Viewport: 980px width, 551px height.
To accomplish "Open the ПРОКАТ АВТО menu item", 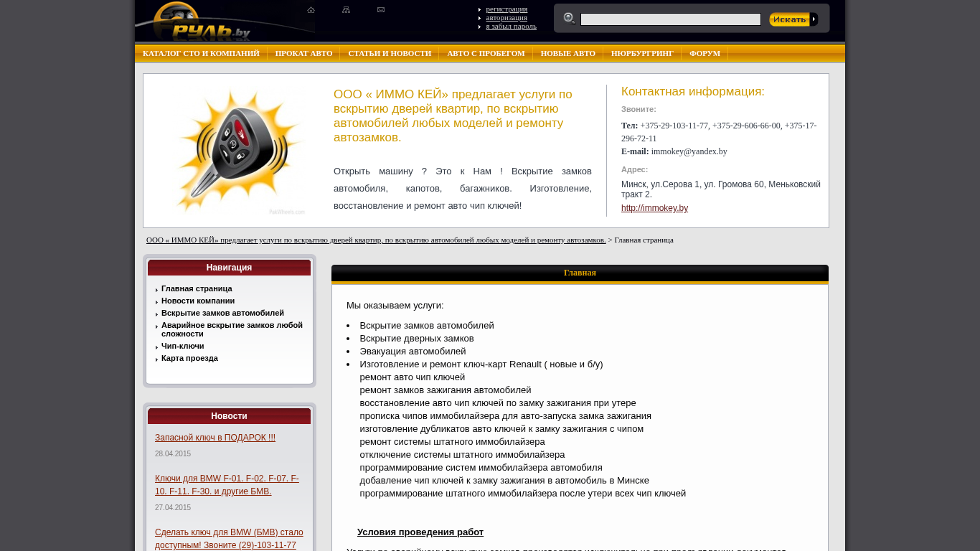I will (x=303, y=53).
